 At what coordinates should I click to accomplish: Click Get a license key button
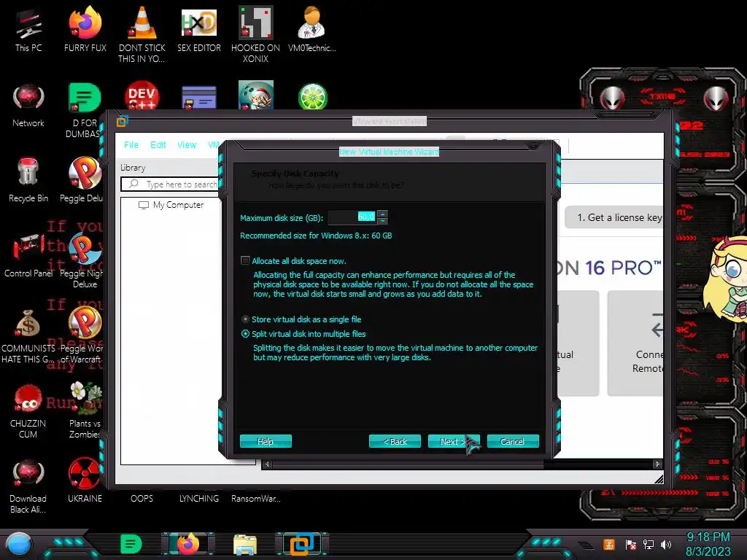(x=614, y=217)
